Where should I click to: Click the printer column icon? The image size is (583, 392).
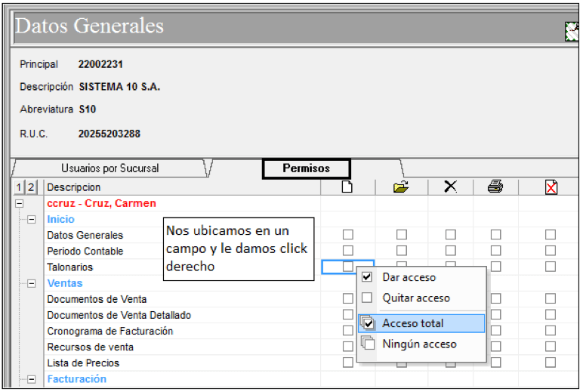click(x=495, y=187)
